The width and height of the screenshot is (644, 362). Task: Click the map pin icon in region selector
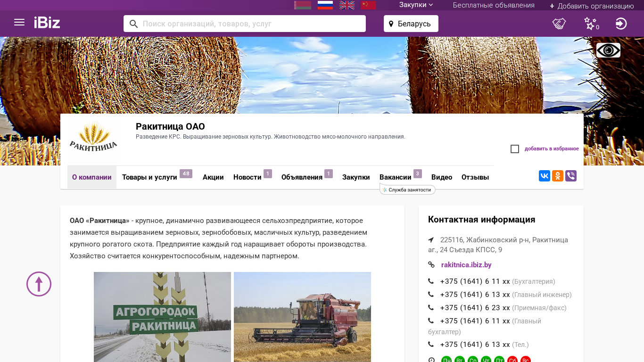click(391, 24)
